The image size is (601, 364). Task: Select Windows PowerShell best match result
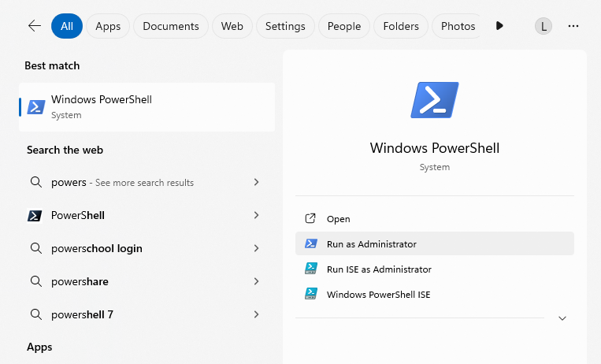pos(147,107)
